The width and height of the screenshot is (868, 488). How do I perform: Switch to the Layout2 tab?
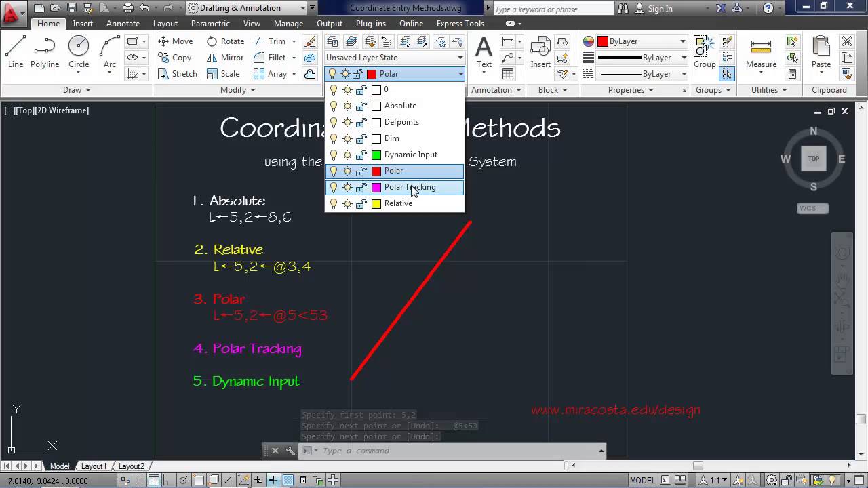[132, 466]
